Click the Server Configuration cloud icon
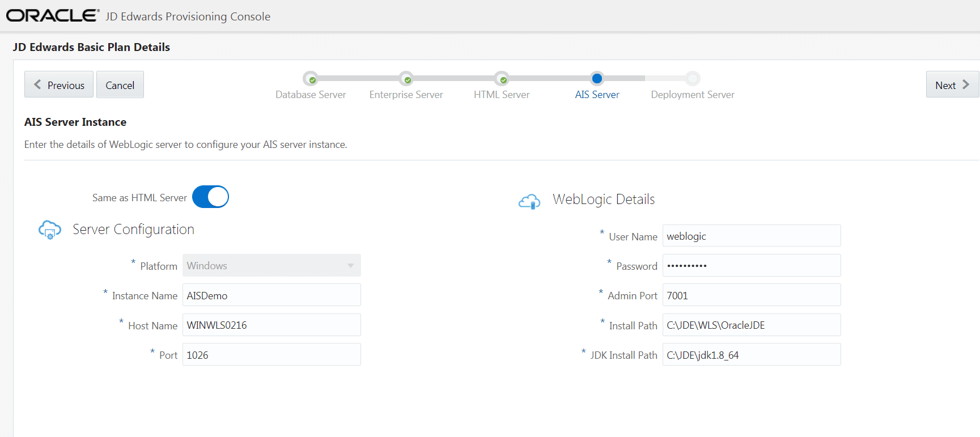 (x=50, y=230)
